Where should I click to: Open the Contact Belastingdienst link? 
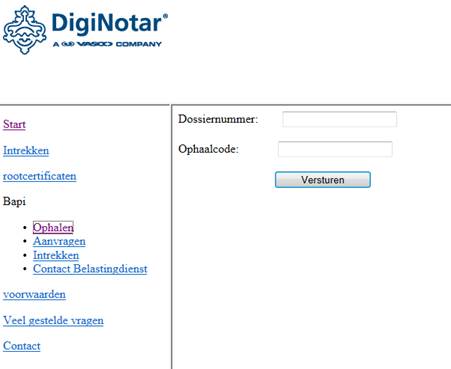tap(90, 269)
